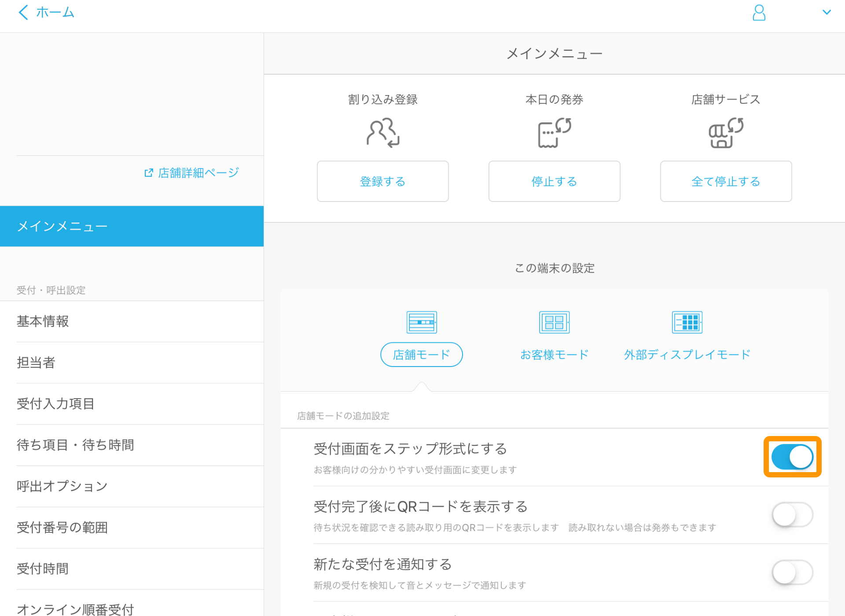Image resolution: width=845 pixels, height=616 pixels.
Task: Click the この端末の設定 heading
Action: [555, 268]
